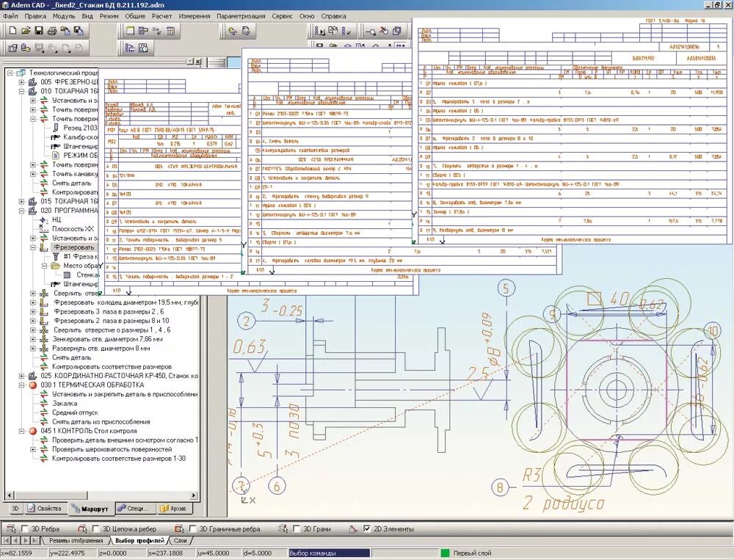Click the 2D elements icon beside 2D Элементы
734x560 pixels.
pyautogui.click(x=354, y=528)
